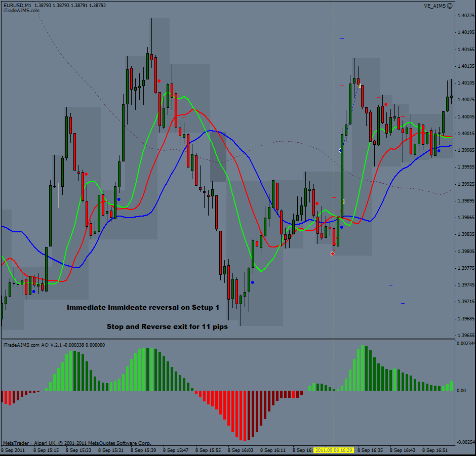Click the 8 Sep 15:23 time label
Viewport: 476px width, 456px height.
[x=78, y=450]
